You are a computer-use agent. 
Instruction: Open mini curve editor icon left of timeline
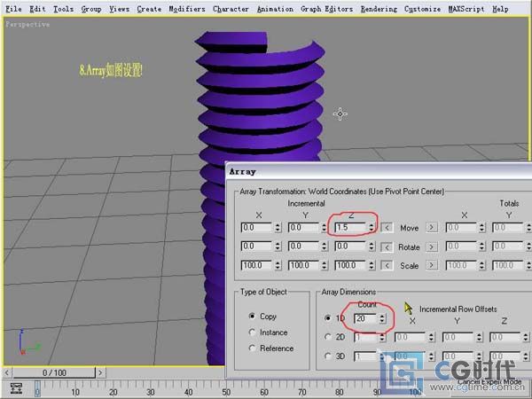16,388
